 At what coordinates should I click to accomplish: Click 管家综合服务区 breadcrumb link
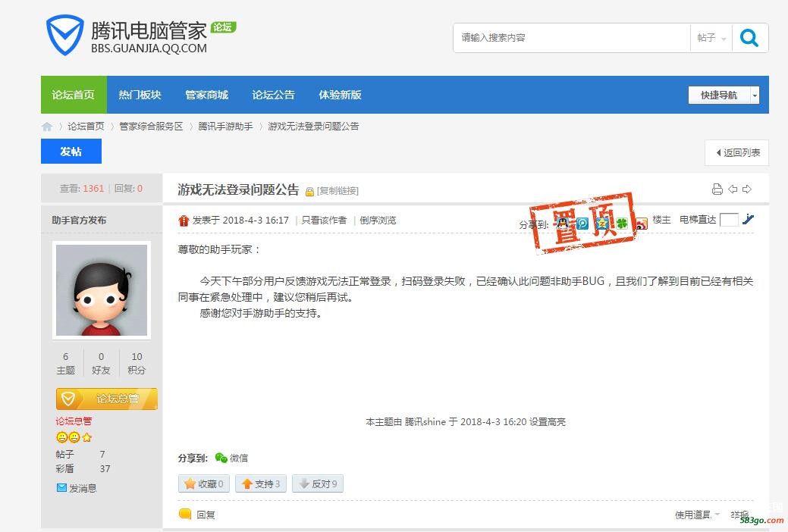tap(151, 127)
